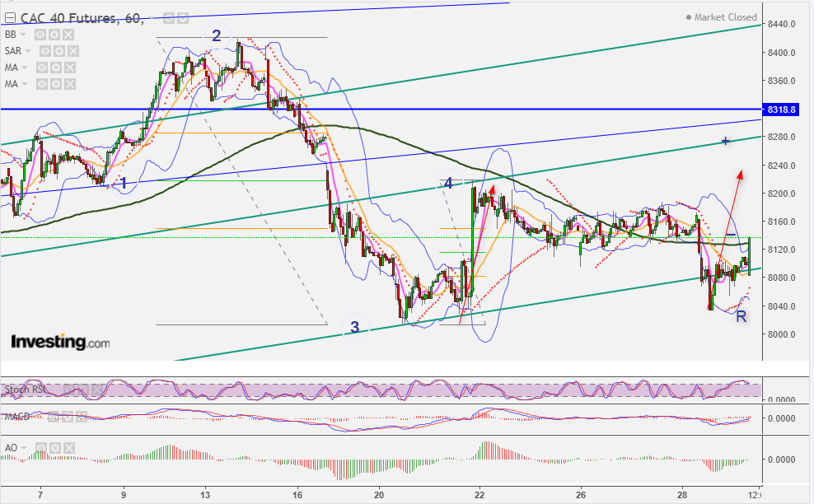Remove the MACD indicator with X icon
Screen dimensions: 814x504
point(82,417)
